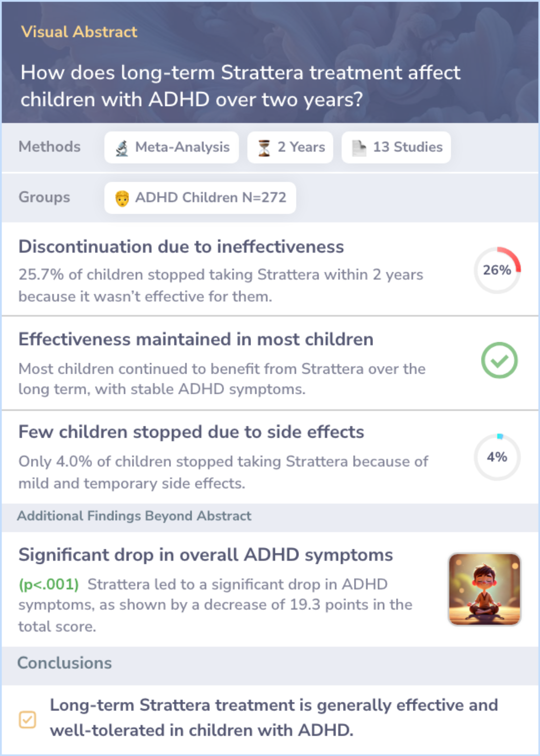Image resolution: width=540 pixels, height=756 pixels.
Task: Click the Significant drop in overall ADHD symptoms heading
Action: click(206, 555)
